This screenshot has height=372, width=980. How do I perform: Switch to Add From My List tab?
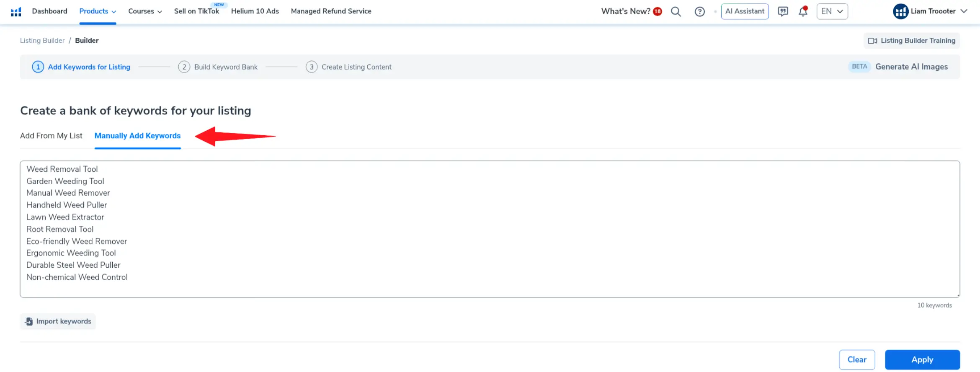pyautogui.click(x=51, y=136)
